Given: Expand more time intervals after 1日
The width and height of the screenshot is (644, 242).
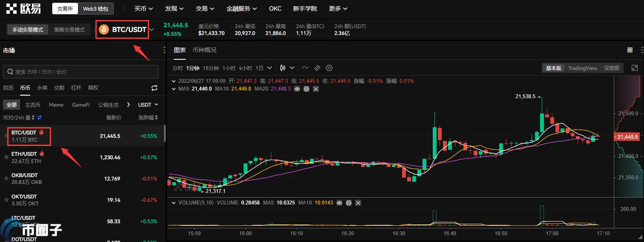Looking at the screenshot, I should pos(270,68).
